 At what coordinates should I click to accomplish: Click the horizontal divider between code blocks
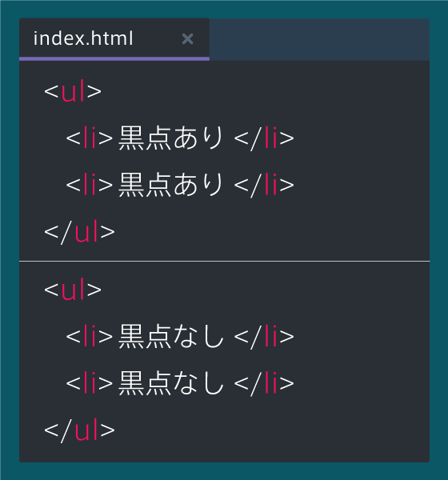click(225, 261)
